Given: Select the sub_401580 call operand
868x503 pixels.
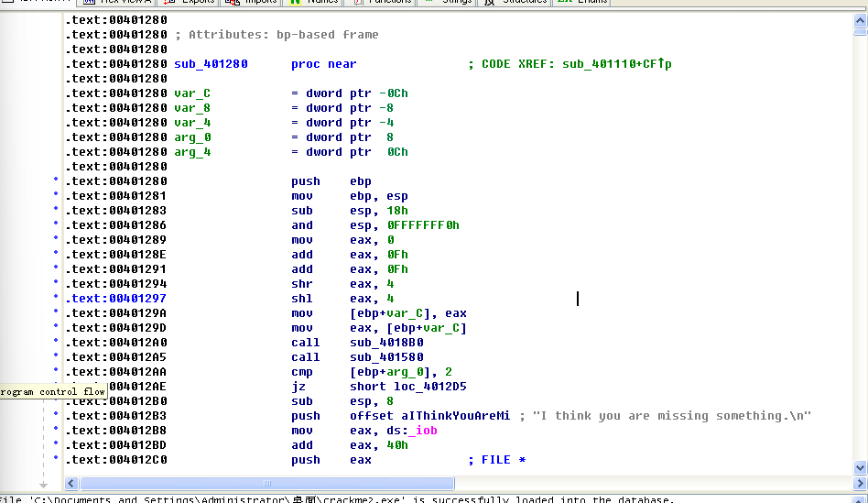Looking at the screenshot, I should 386,357.
